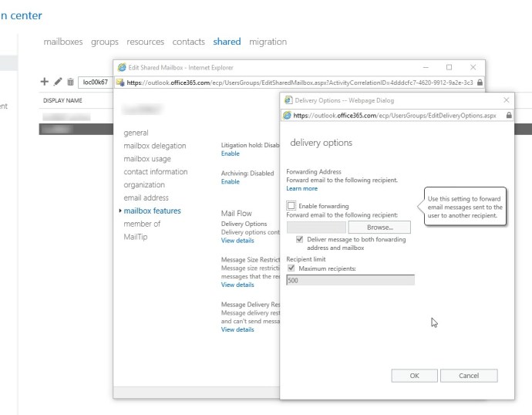
Task: Click the page icon in Delivery Options title bar
Action: (288, 100)
